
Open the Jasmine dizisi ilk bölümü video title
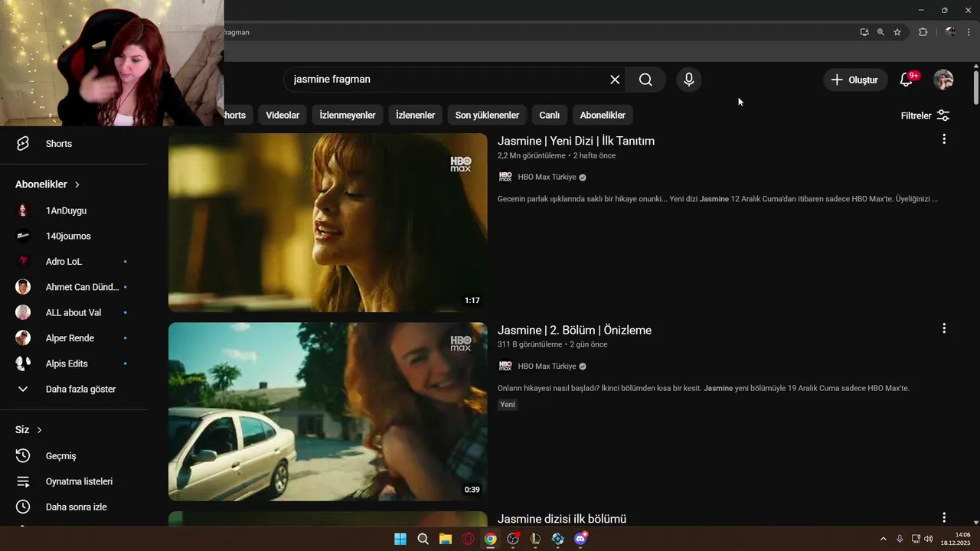(562, 519)
